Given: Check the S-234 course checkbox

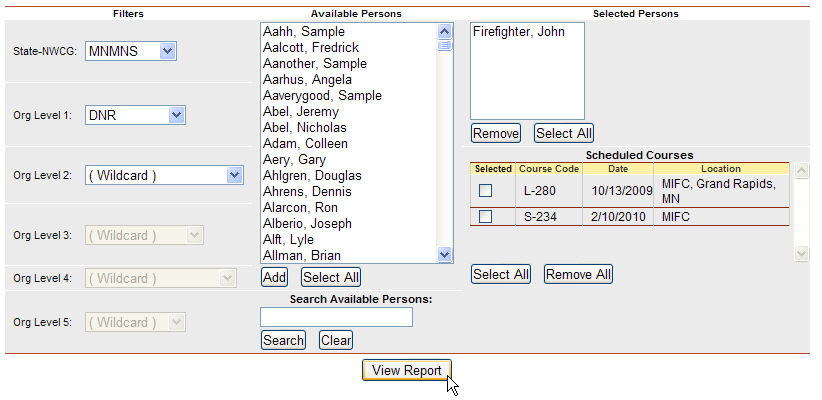Looking at the screenshot, I should point(485,217).
